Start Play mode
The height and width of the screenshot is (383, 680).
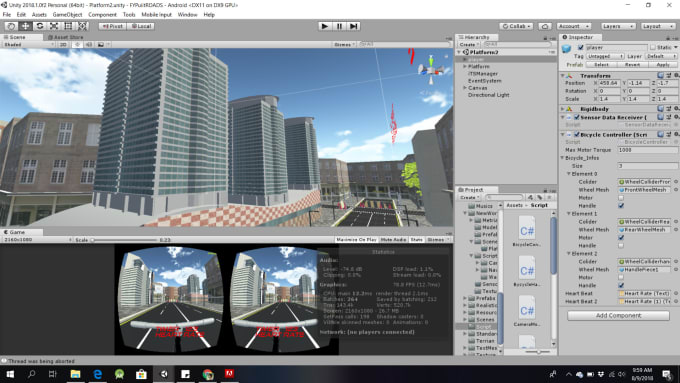pos(324,26)
